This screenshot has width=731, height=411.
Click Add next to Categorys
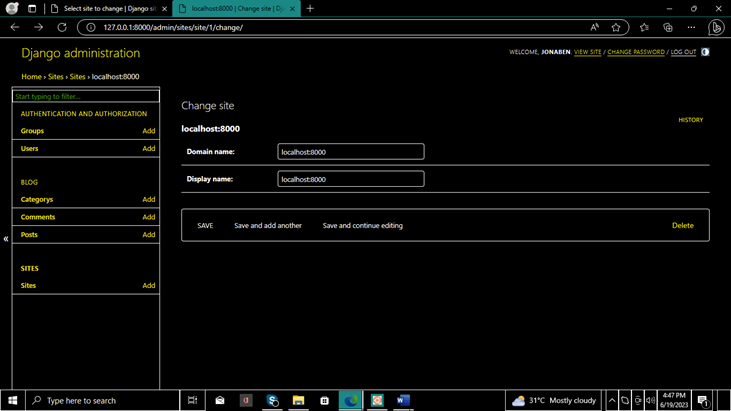click(x=149, y=199)
